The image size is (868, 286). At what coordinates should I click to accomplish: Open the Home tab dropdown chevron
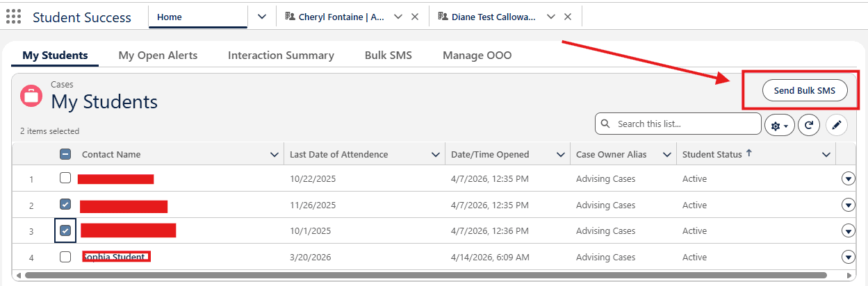pos(262,17)
